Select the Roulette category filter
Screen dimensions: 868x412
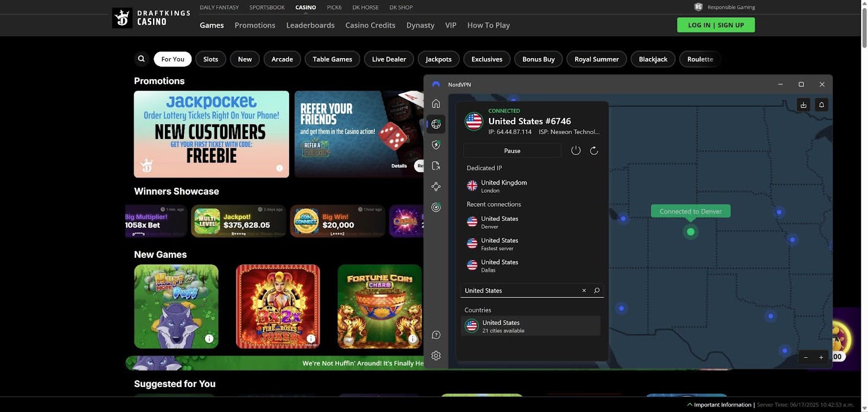(700, 59)
